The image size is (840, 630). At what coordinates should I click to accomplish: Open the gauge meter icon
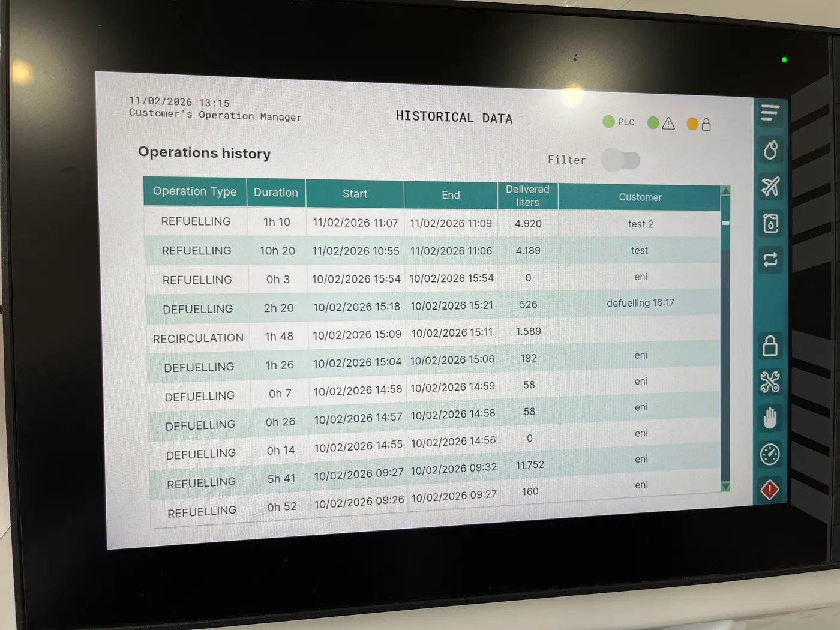[770, 454]
